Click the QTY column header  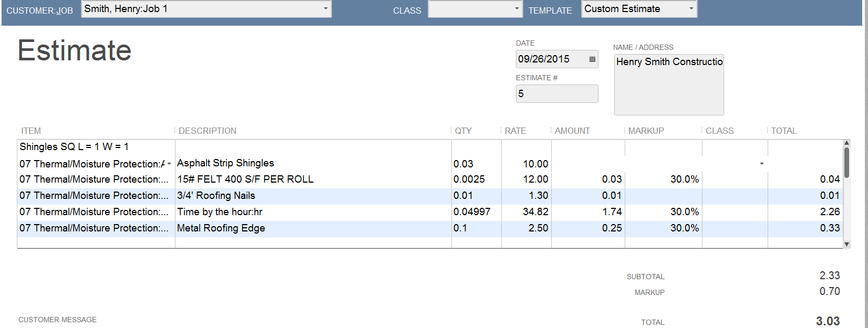point(463,131)
